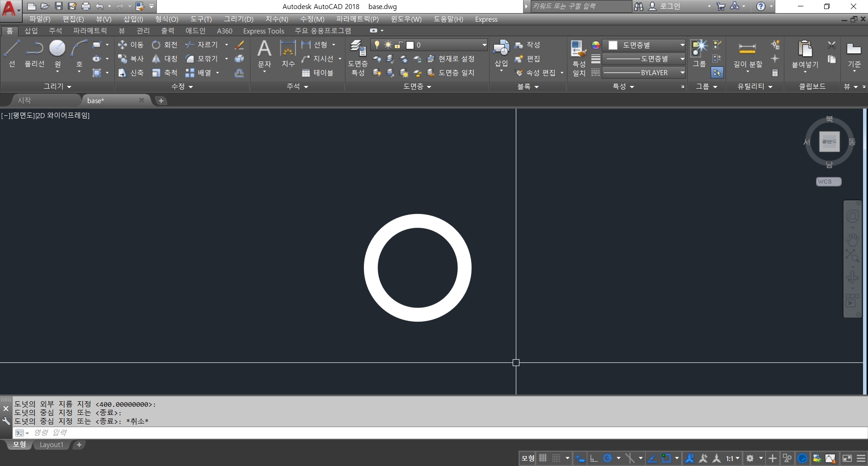The width and height of the screenshot is (868, 466).
Task: Toggle polar tracking in status bar
Action: [x=608, y=458]
